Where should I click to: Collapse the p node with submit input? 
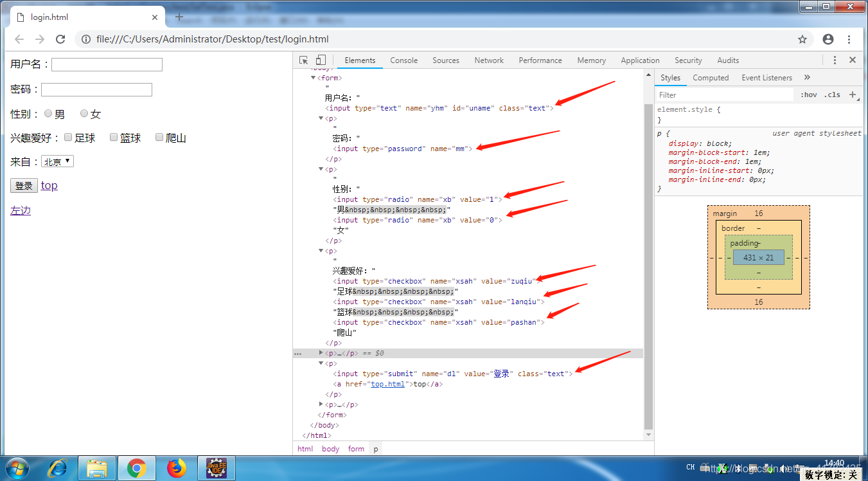[x=321, y=363]
